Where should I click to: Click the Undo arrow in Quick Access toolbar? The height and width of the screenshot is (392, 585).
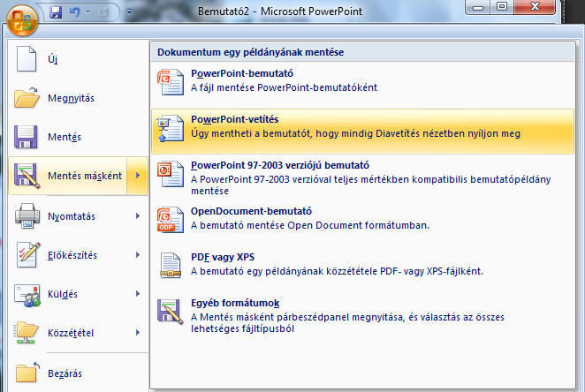click(74, 12)
